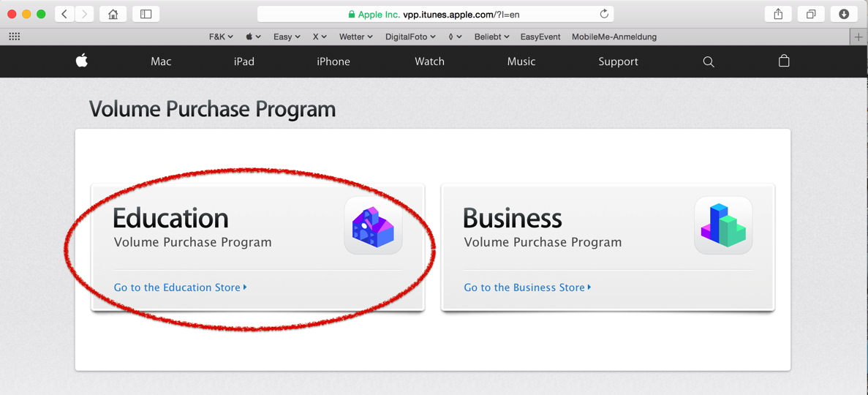Open the home page icon
Image resolution: width=868 pixels, height=395 pixels.
(x=113, y=14)
